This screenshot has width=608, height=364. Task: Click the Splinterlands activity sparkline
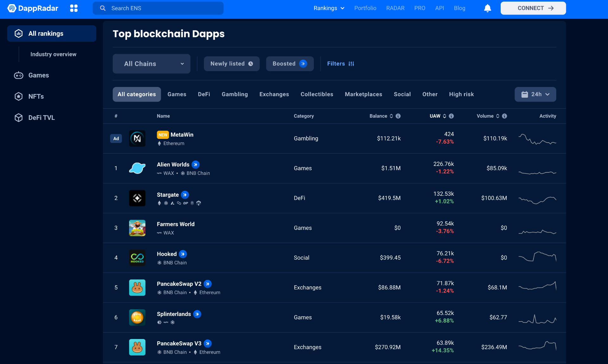(x=537, y=319)
